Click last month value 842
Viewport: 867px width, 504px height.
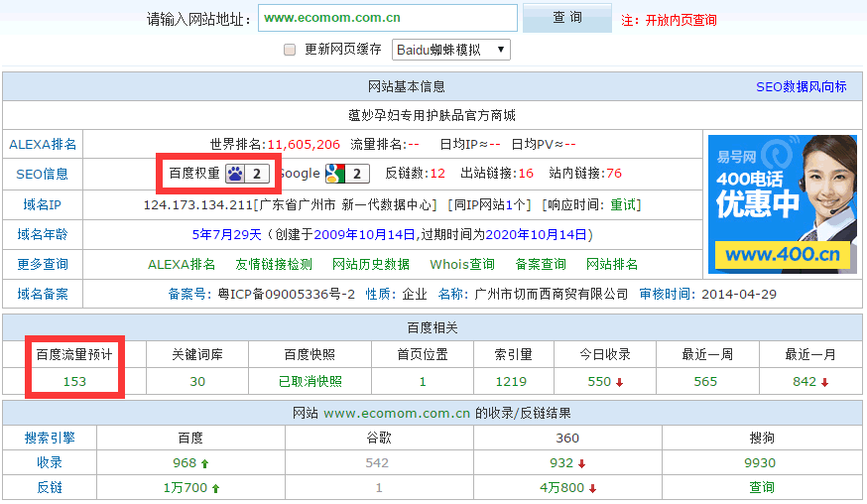(x=805, y=382)
